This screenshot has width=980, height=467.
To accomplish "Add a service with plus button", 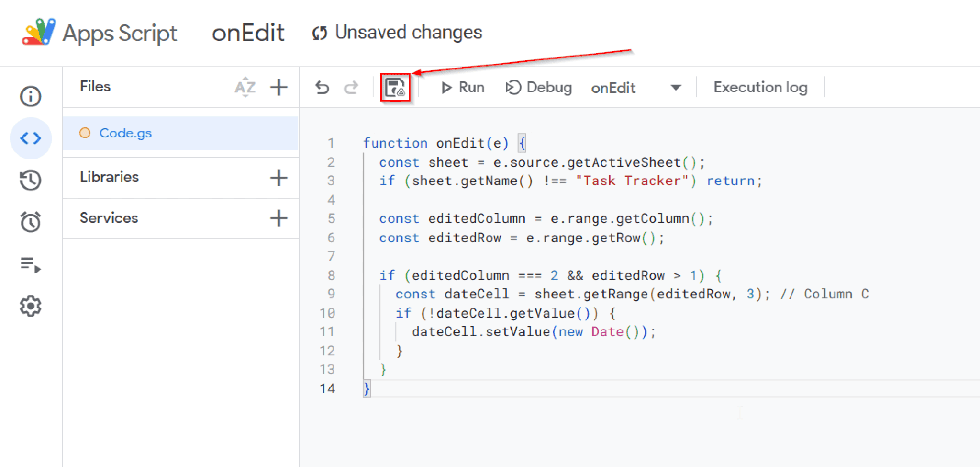I will 278,218.
